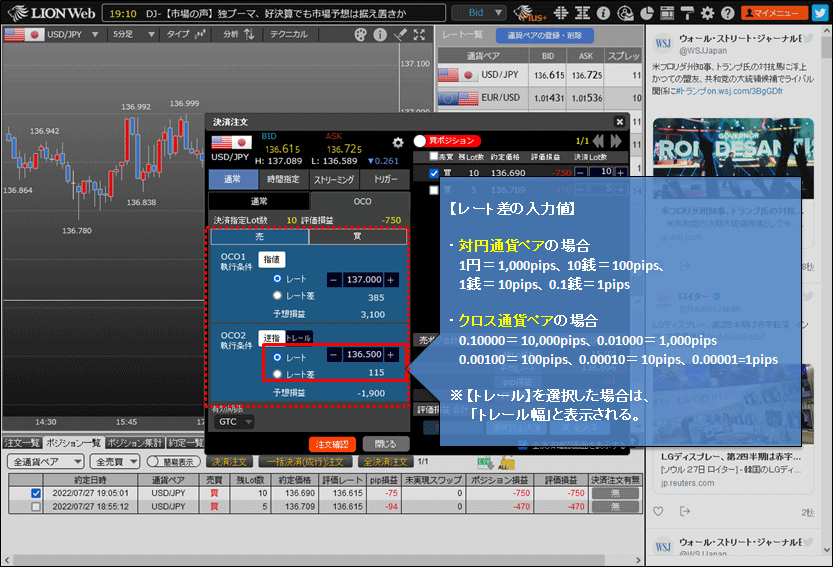Select OCO1 レート radio button
The image size is (833, 567).
coord(277,278)
